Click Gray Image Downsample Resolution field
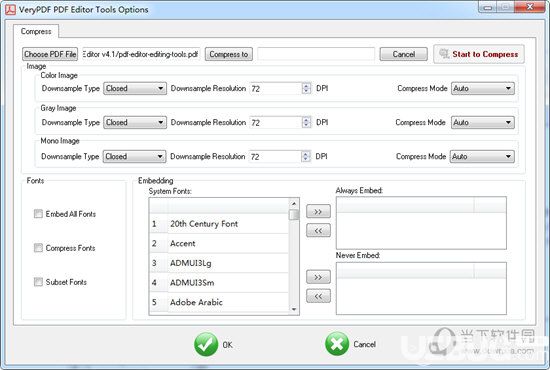The width and height of the screenshot is (550, 370). [276, 122]
